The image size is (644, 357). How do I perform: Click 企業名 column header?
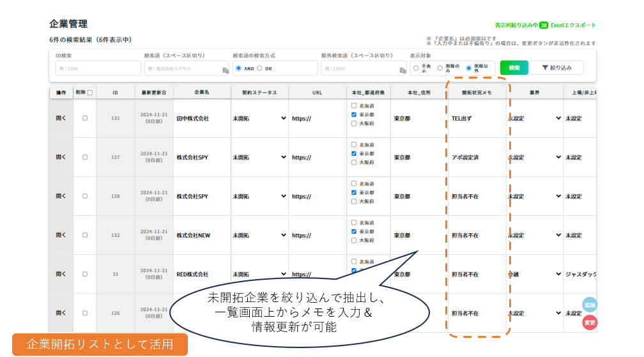(203, 93)
